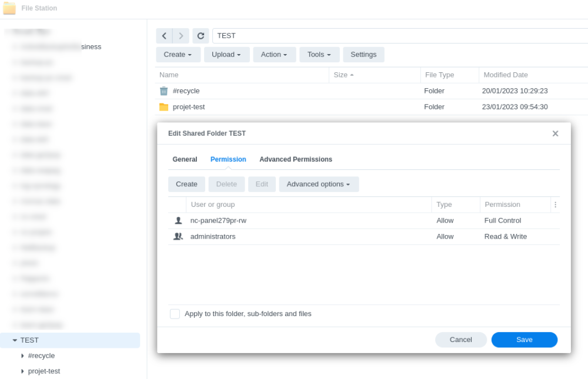Select the #recycle row in the file list
Image resolution: width=588 pixels, height=379 pixels.
click(371, 91)
